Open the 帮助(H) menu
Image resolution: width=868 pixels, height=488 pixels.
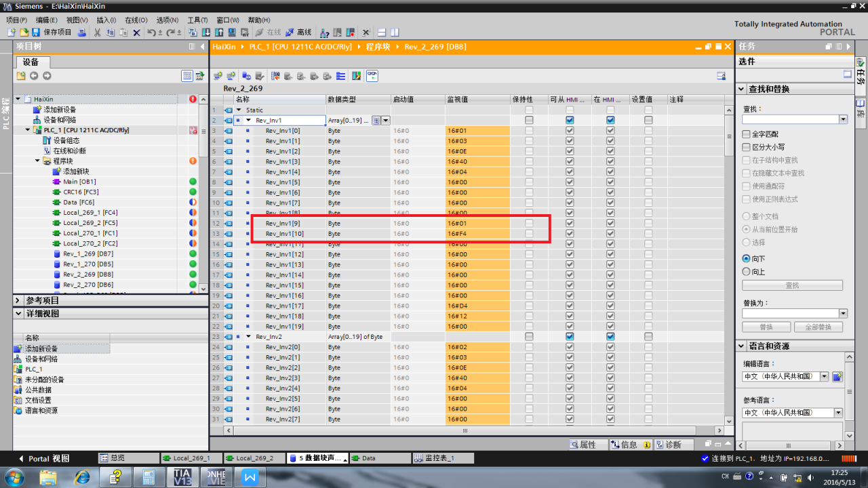pos(259,20)
